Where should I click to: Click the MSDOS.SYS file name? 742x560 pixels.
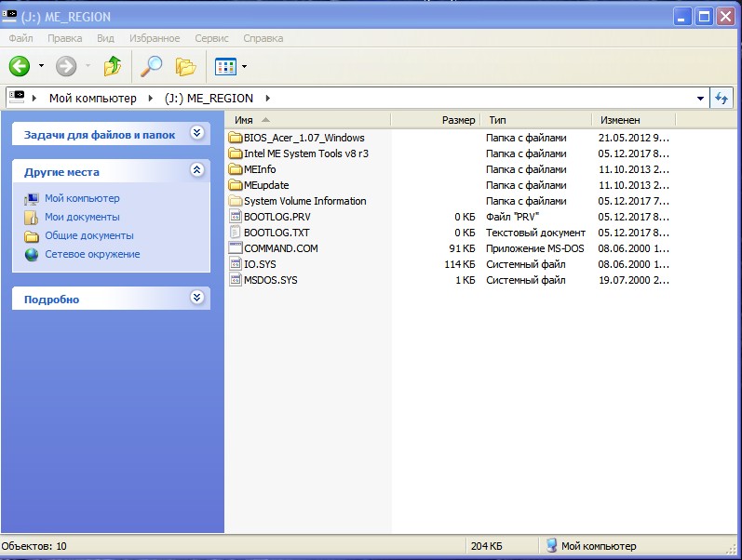point(271,280)
